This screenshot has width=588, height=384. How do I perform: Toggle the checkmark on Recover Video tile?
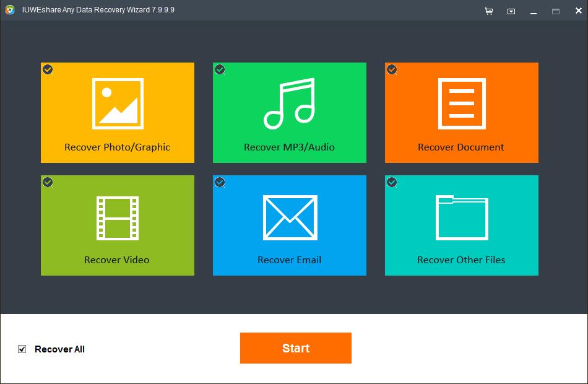(x=46, y=183)
